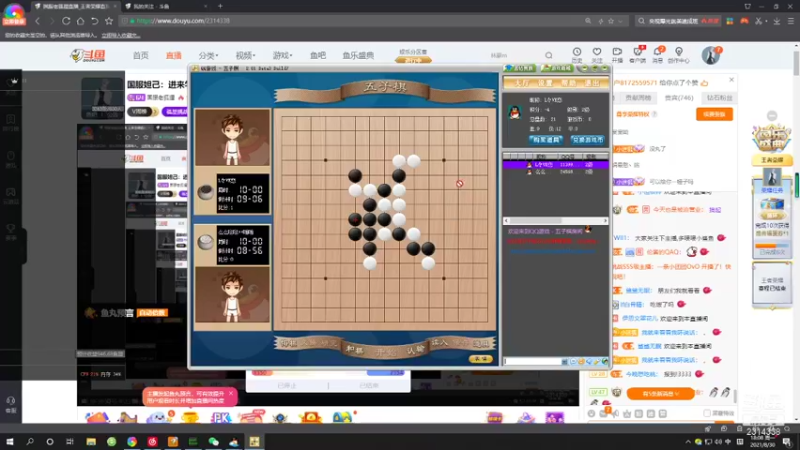The height and width of the screenshot is (450, 800).
Task: Open 设置 in the Gomoku game menu
Action: [x=545, y=83]
